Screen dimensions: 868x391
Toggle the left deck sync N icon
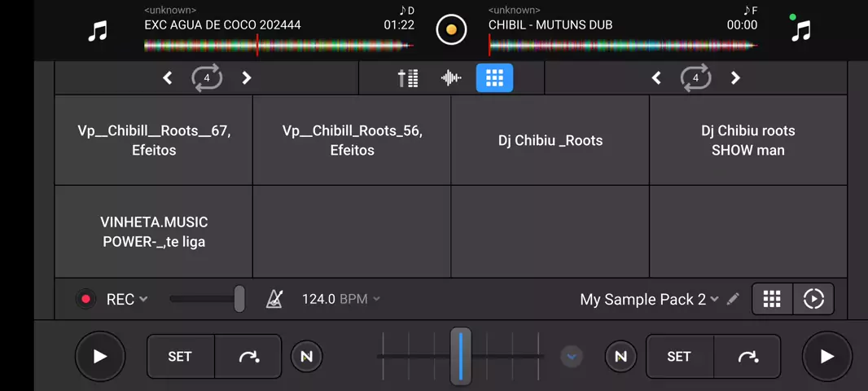click(306, 356)
